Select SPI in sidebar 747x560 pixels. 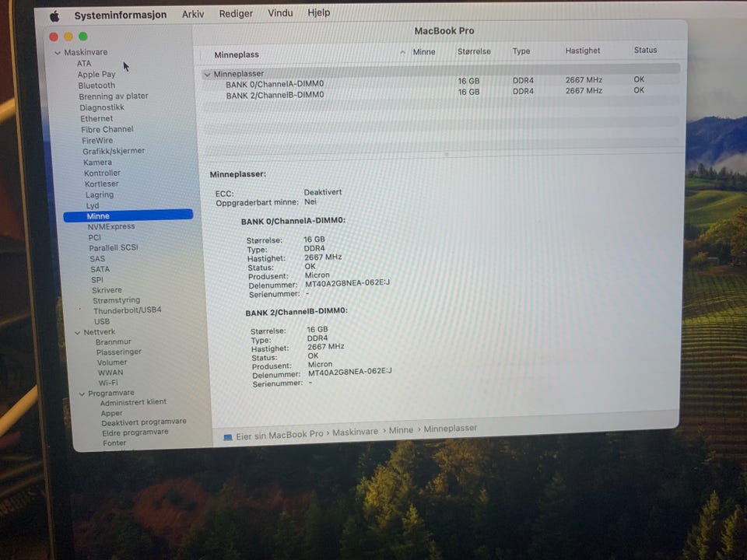click(97, 280)
